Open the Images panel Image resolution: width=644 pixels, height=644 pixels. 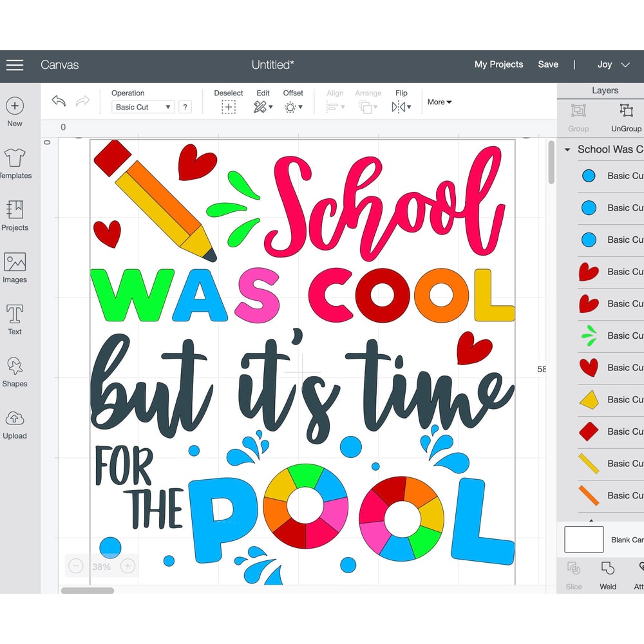click(x=15, y=265)
